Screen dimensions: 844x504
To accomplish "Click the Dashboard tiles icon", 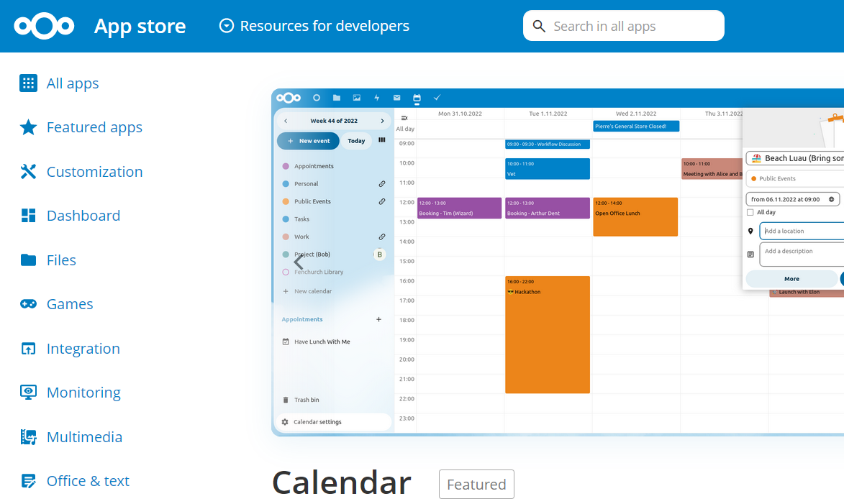I will click(x=28, y=216).
